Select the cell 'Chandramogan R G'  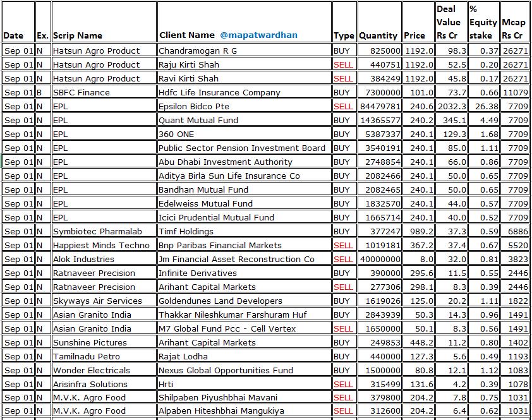coord(245,51)
